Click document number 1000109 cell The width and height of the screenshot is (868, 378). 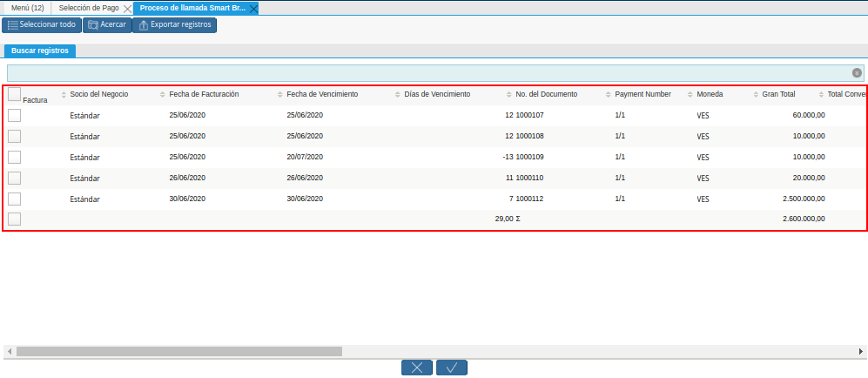[530, 157]
